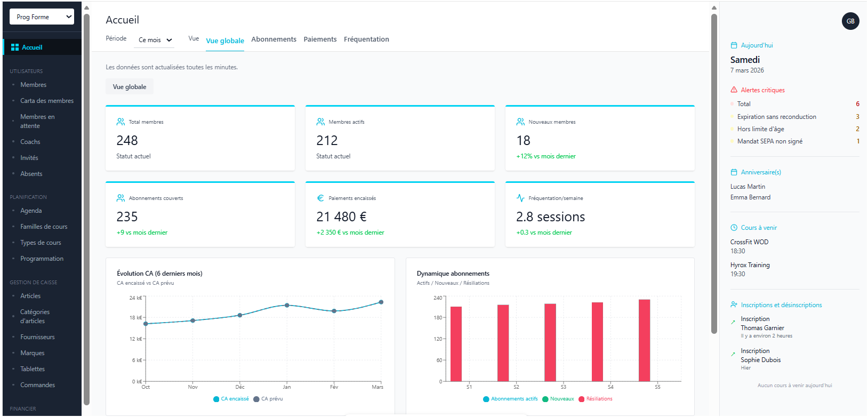868x417 pixels.
Task: Click the clock icon beside Cours à venir
Action: point(734,228)
